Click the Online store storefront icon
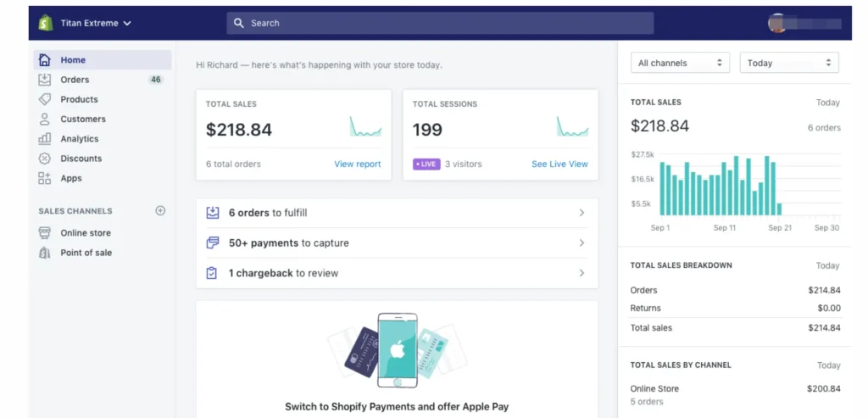Screen dimensions: 868x418 click(44, 232)
